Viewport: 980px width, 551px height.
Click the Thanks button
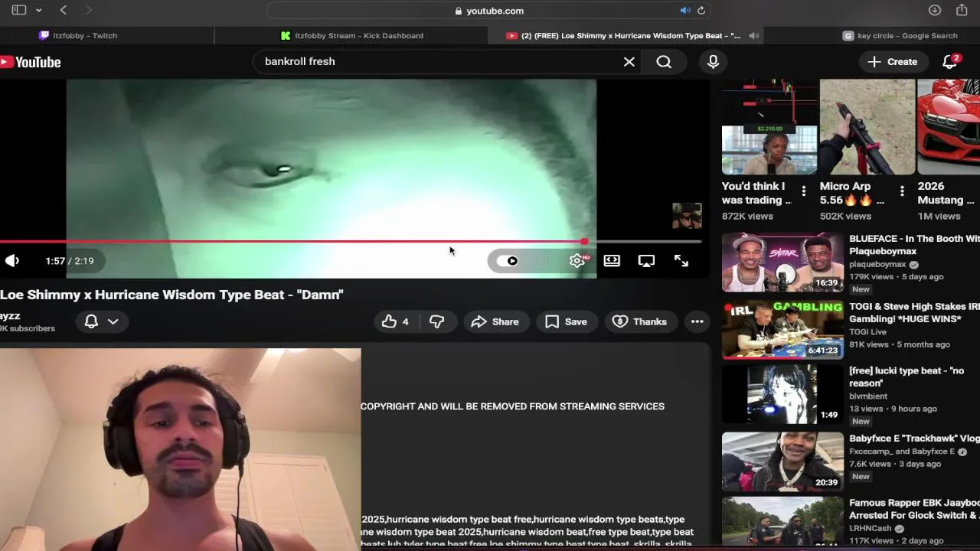coord(640,321)
